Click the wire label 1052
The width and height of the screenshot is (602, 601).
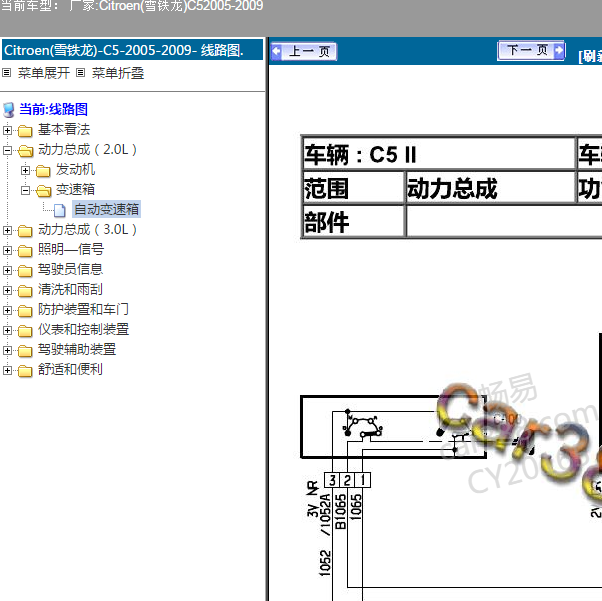click(325, 563)
